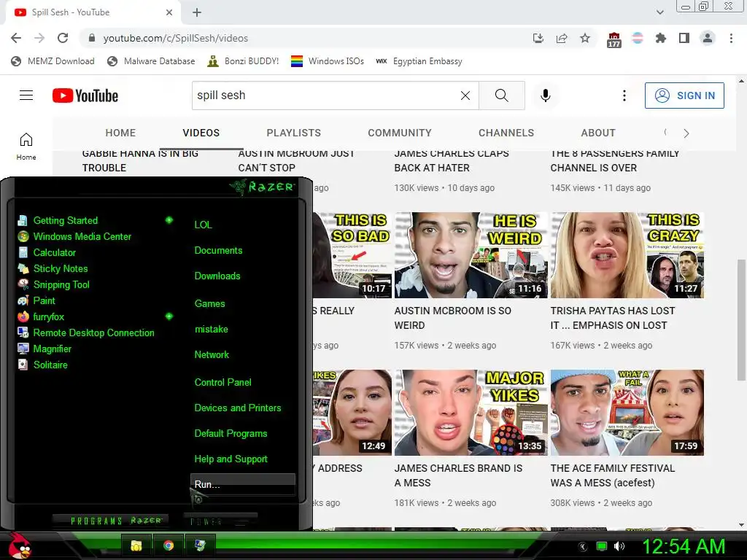747x560 pixels.
Task: Open Chrome's three-dot menu
Action: (731, 38)
